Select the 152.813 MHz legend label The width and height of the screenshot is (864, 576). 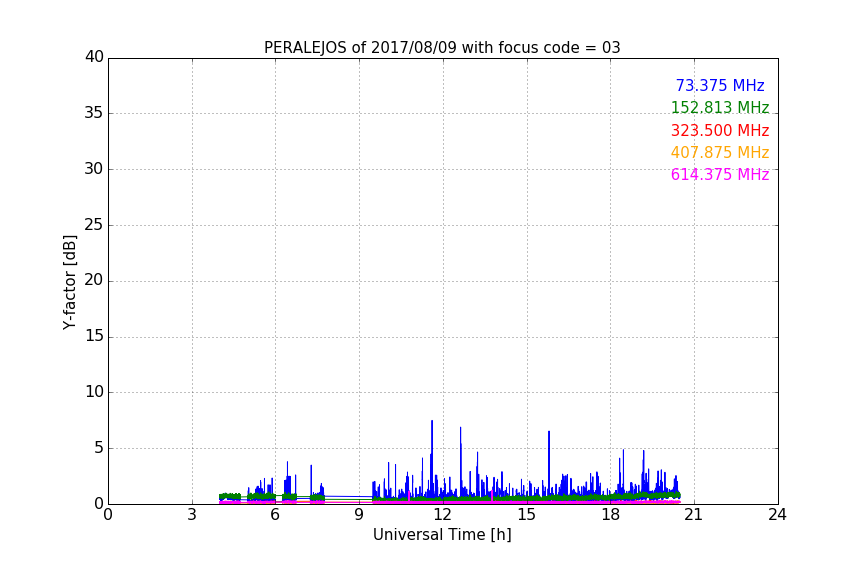pos(720,107)
